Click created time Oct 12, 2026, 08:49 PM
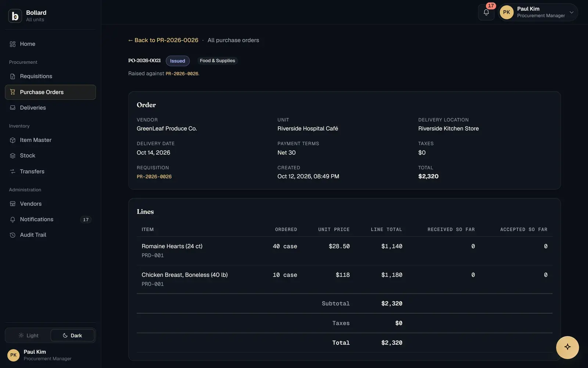 coord(308,176)
